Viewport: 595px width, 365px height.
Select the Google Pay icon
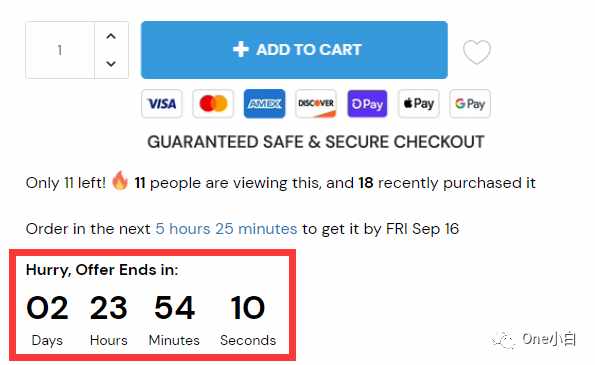[x=470, y=104]
